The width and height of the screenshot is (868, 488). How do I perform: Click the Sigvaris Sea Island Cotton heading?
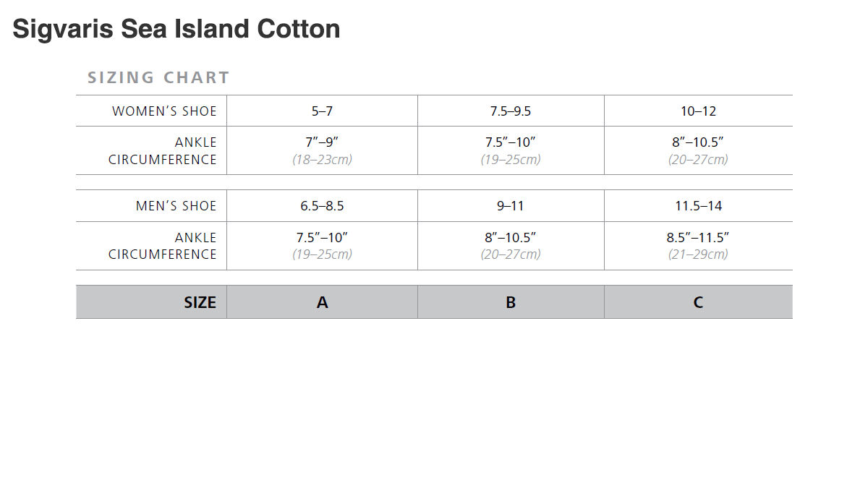[176, 29]
